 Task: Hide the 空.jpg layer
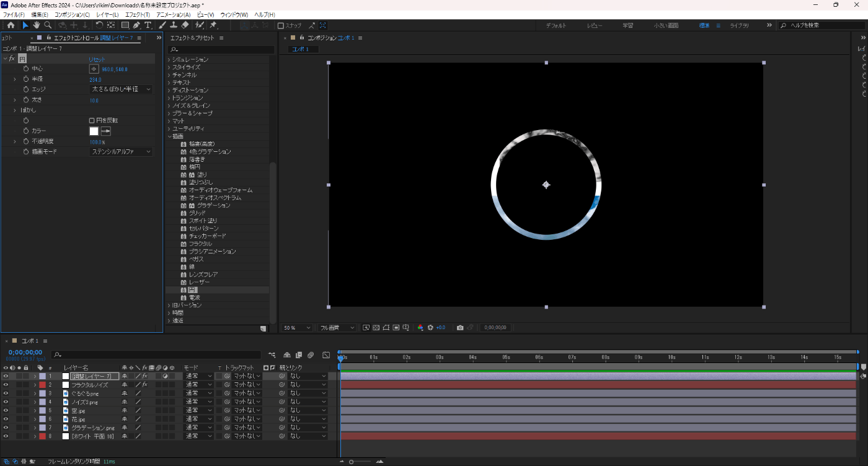6,410
